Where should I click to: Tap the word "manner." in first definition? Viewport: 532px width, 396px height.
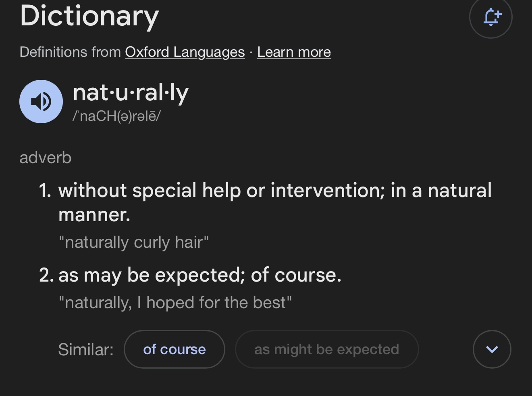point(94,215)
